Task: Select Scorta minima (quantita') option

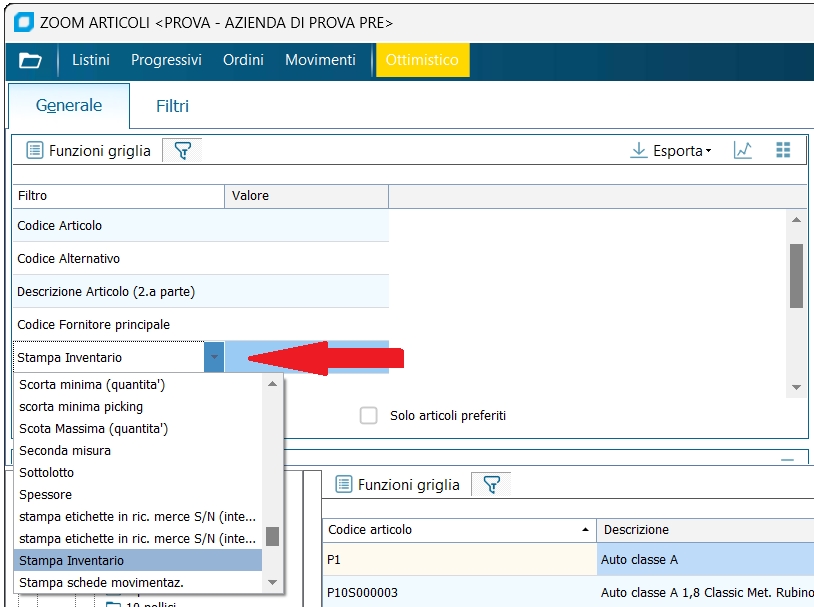Action: pyautogui.click(x=138, y=385)
